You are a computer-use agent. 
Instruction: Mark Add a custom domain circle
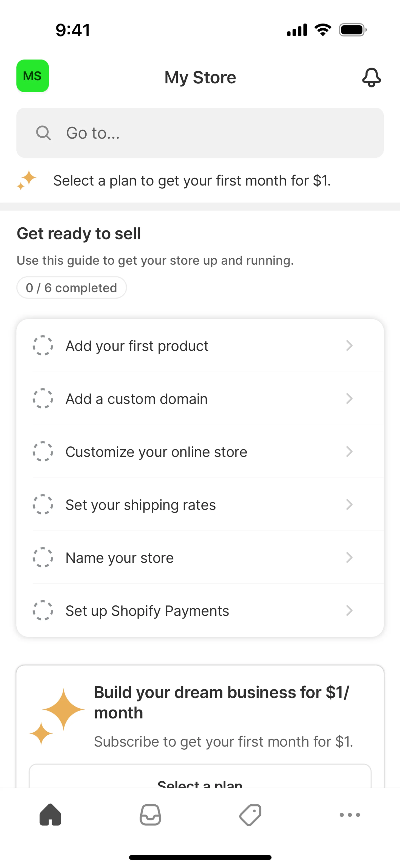(x=43, y=398)
